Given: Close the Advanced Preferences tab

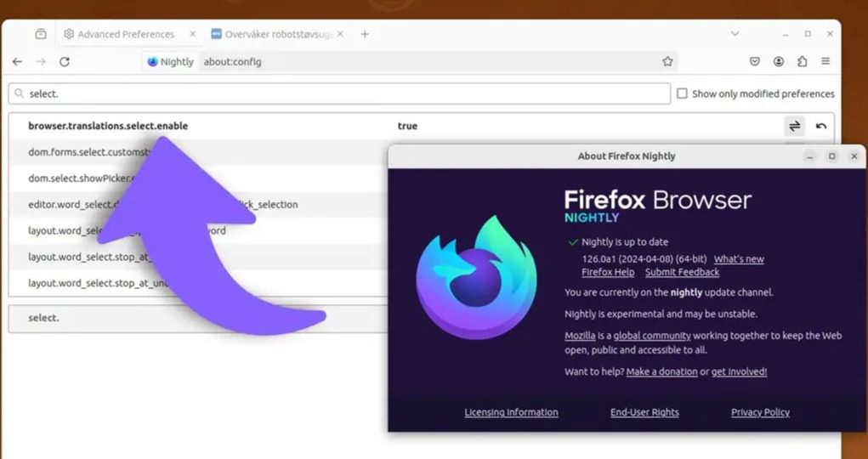Looking at the screenshot, I should pos(193,34).
